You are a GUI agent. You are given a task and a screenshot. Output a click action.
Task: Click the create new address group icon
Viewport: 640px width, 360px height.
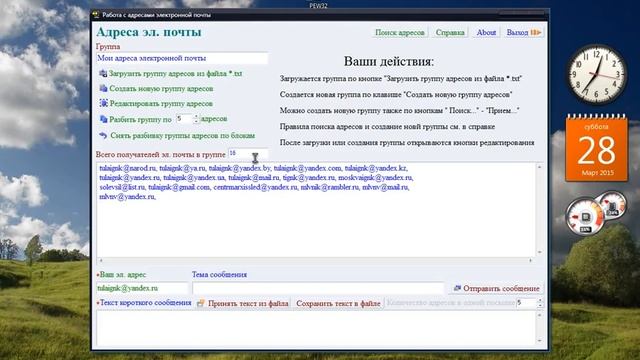(103, 89)
